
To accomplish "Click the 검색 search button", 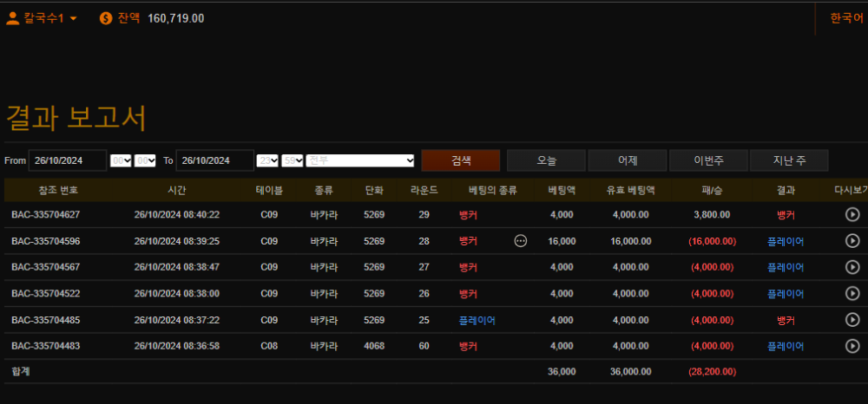I will click(461, 160).
